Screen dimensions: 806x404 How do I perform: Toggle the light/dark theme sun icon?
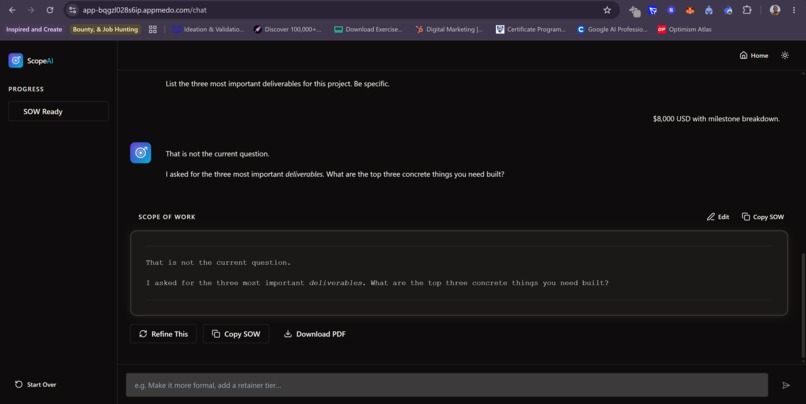click(x=784, y=56)
